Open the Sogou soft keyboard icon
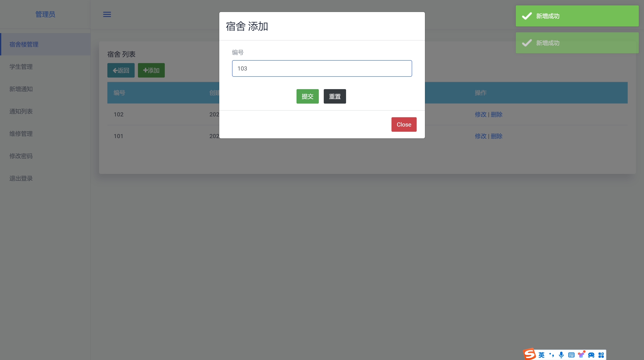The image size is (644, 360). 571,355
